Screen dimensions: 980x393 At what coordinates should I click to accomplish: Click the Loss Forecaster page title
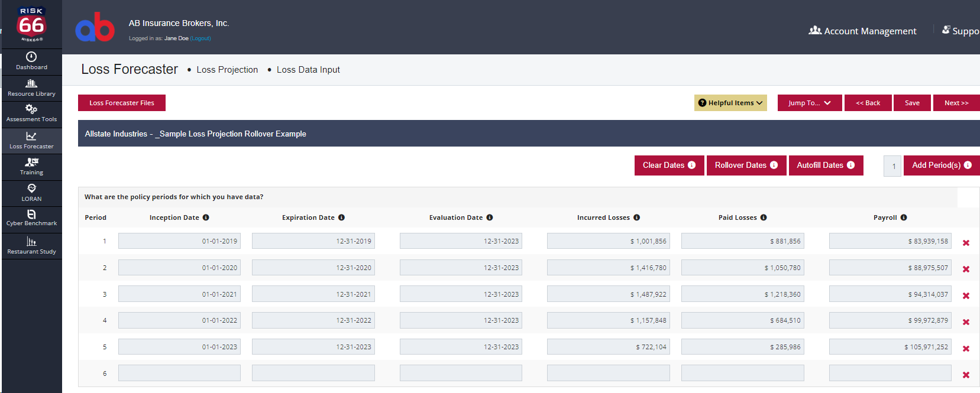(130, 69)
